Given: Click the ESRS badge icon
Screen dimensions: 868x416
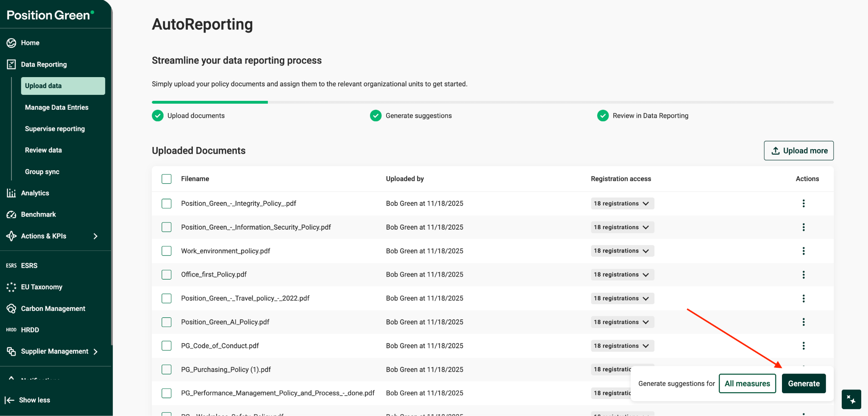Looking at the screenshot, I should pyautogui.click(x=11, y=266).
